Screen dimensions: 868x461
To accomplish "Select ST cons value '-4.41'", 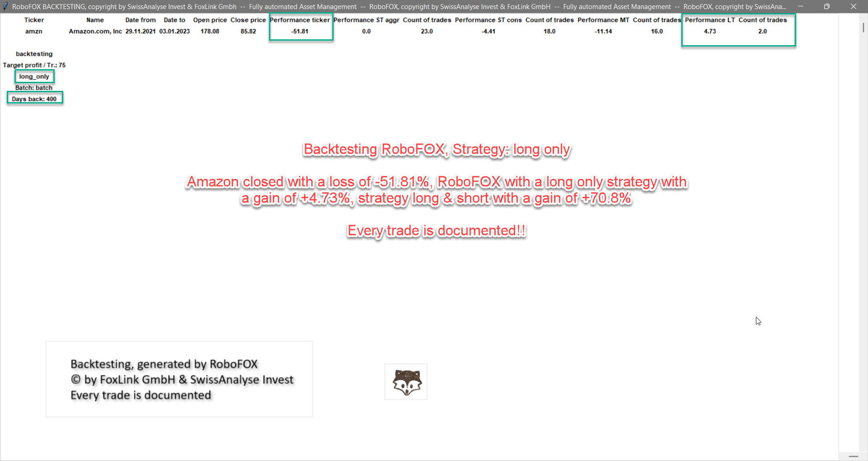I will (x=488, y=31).
